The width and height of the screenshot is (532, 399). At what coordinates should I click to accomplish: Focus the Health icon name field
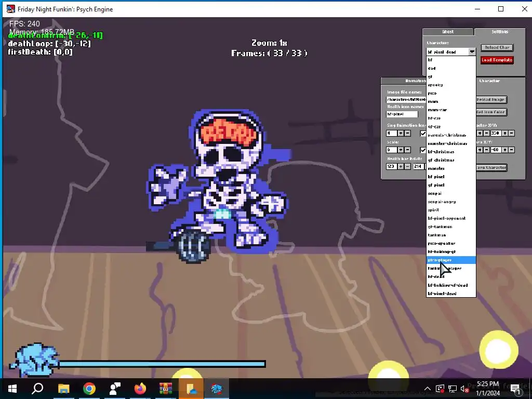tap(402, 114)
